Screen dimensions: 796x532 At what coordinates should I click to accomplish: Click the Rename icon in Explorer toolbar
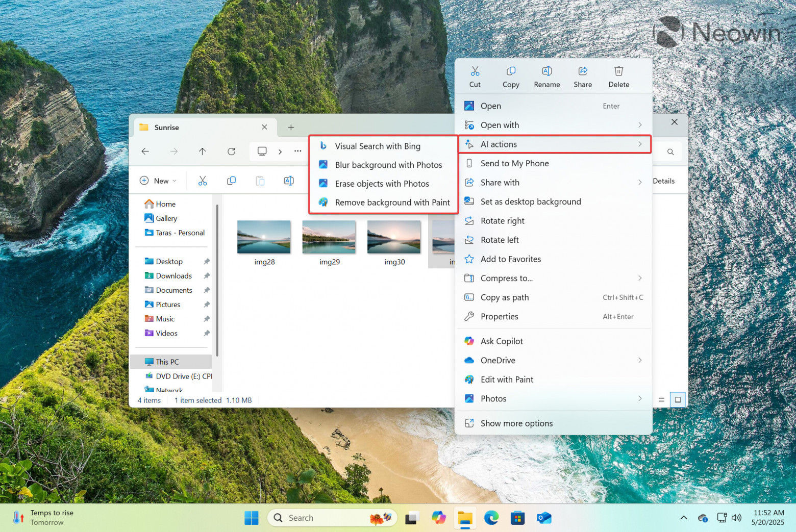(288, 181)
